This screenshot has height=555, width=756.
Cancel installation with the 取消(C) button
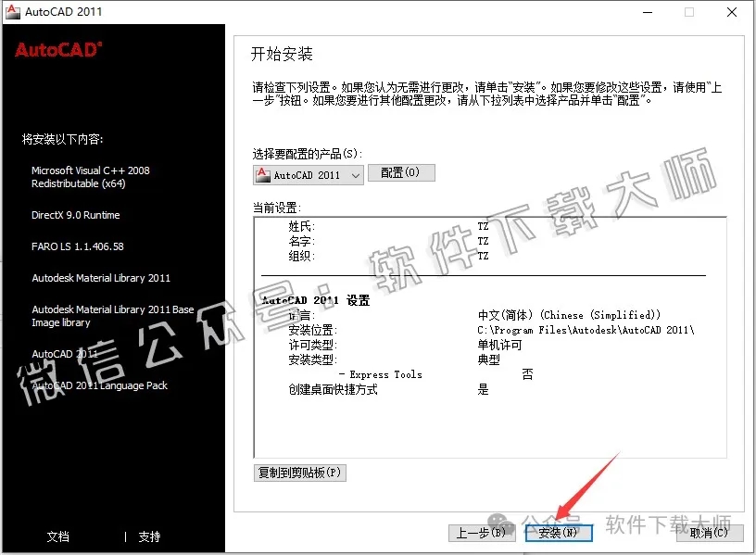709,533
